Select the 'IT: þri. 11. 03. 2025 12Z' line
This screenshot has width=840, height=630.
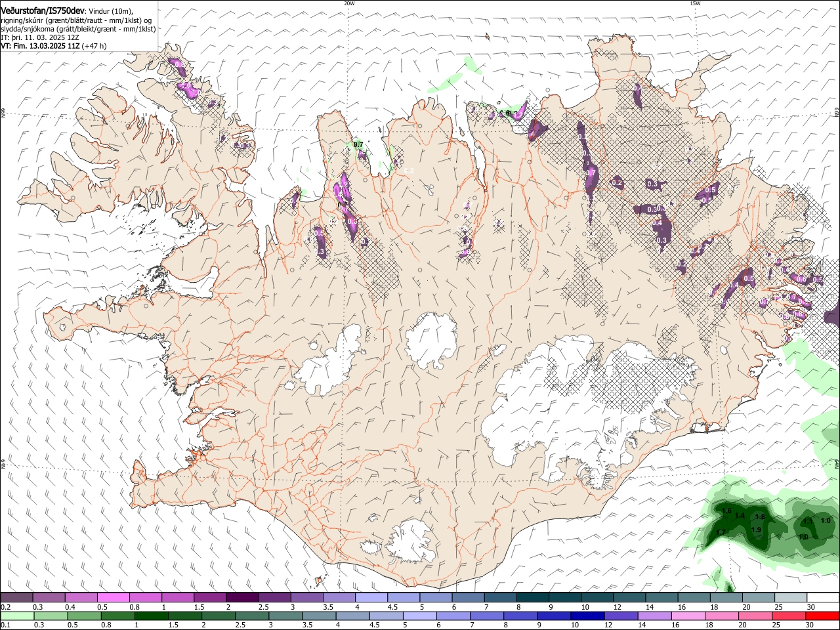(40, 37)
